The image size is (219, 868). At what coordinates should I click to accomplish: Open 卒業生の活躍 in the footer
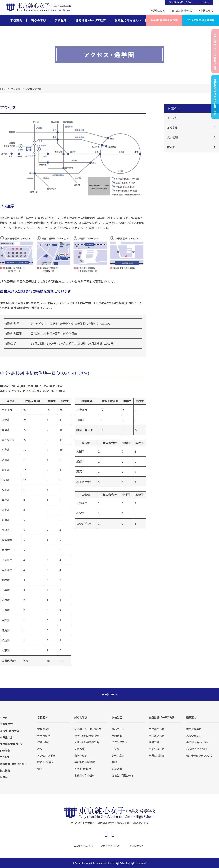tap(157, 756)
